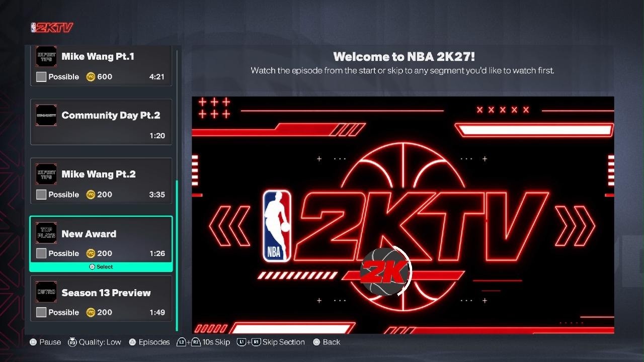
Task: Click the 2KTV video preview
Action: (403, 215)
